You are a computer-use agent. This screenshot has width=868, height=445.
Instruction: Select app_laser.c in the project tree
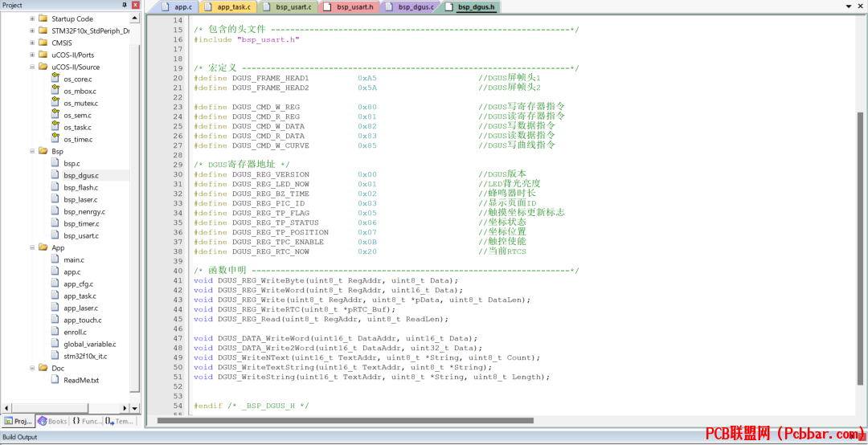pos(81,308)
